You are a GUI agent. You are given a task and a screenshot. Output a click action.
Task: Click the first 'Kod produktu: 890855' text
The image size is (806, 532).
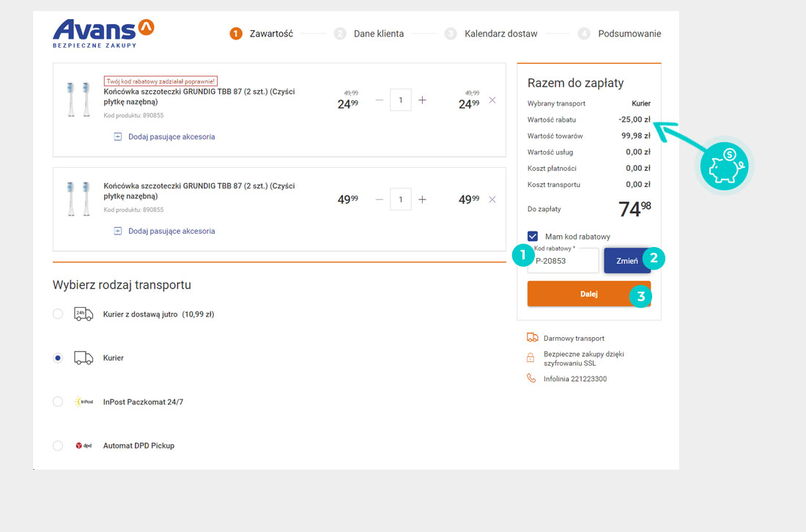(x=133, y=116)
